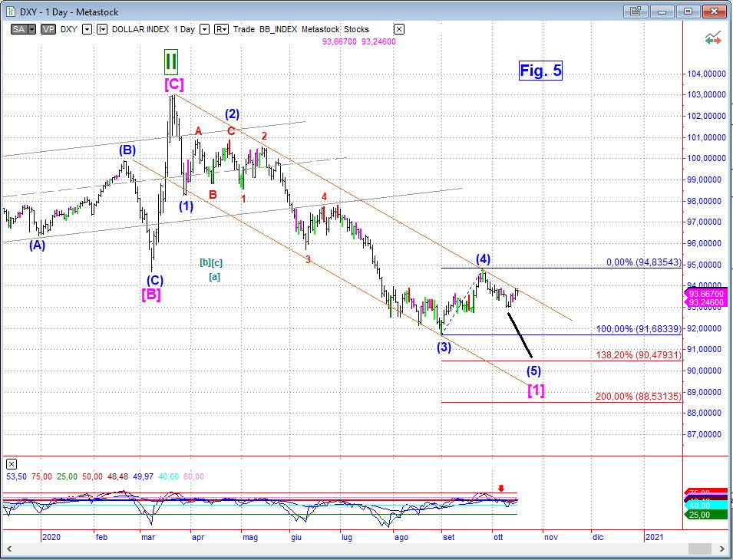733x560 pixels.
Task: Click the '49,97' indicator value
Action: pos(143,477)
